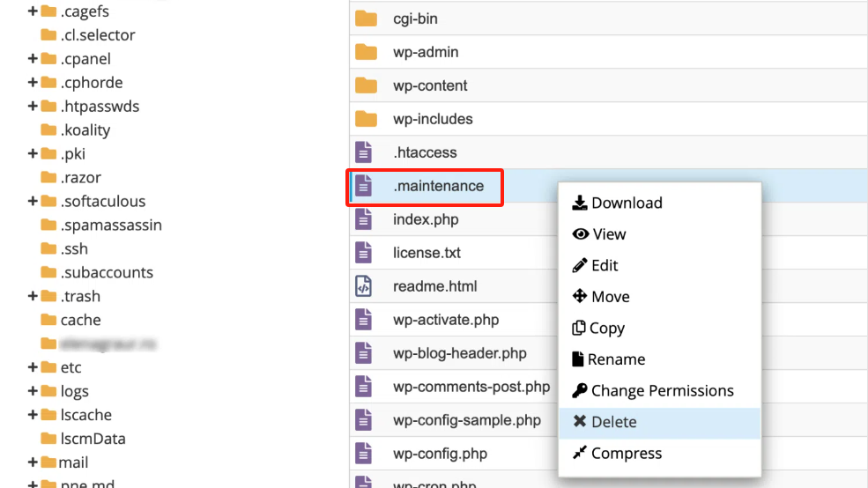Select the index.php file name

click(426, 219)
